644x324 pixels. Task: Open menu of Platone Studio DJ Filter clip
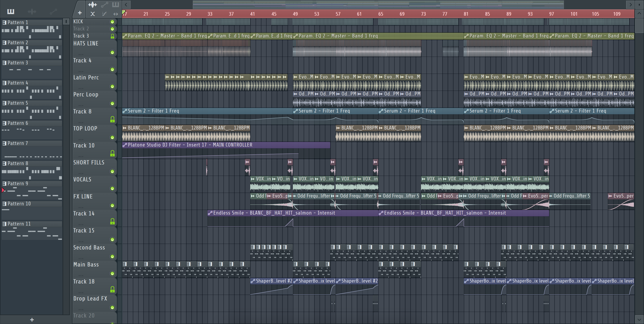tap(125, 145)
